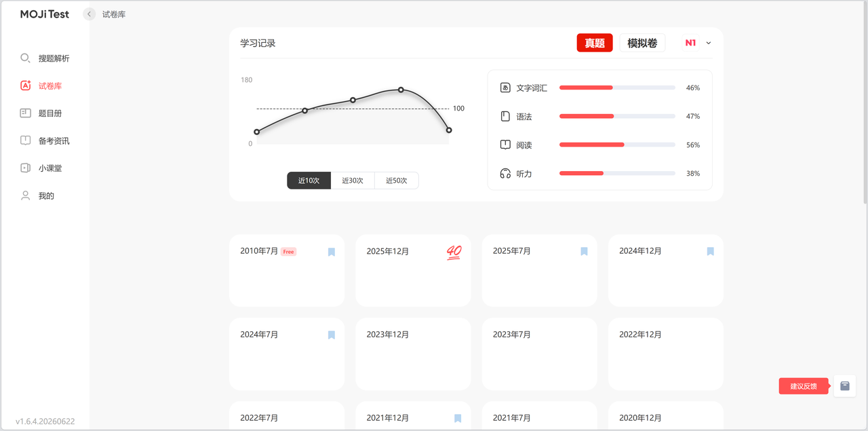The height and width of the screenshot is (431, 868).
Task: Open the 2022年7月 exam card
Action: click(x=287, y=416)
